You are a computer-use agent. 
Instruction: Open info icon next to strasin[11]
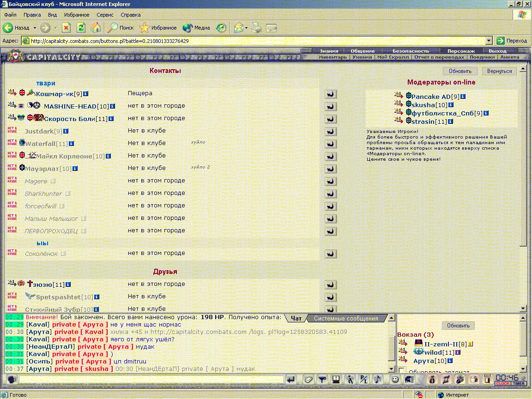pos(450,121)
